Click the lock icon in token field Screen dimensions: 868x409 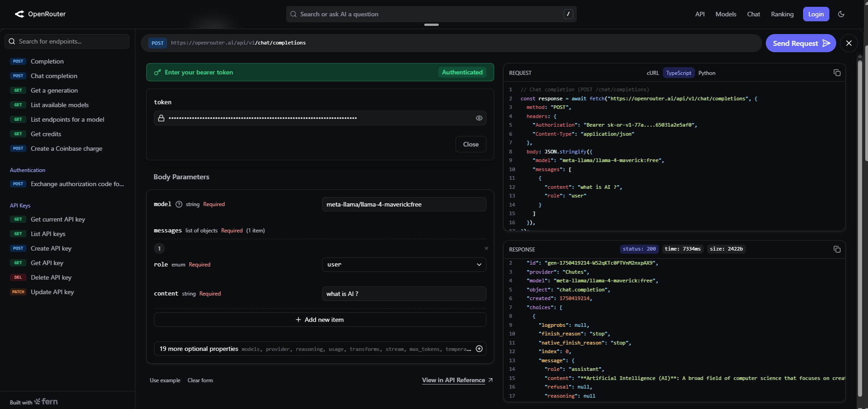[161, 118]
